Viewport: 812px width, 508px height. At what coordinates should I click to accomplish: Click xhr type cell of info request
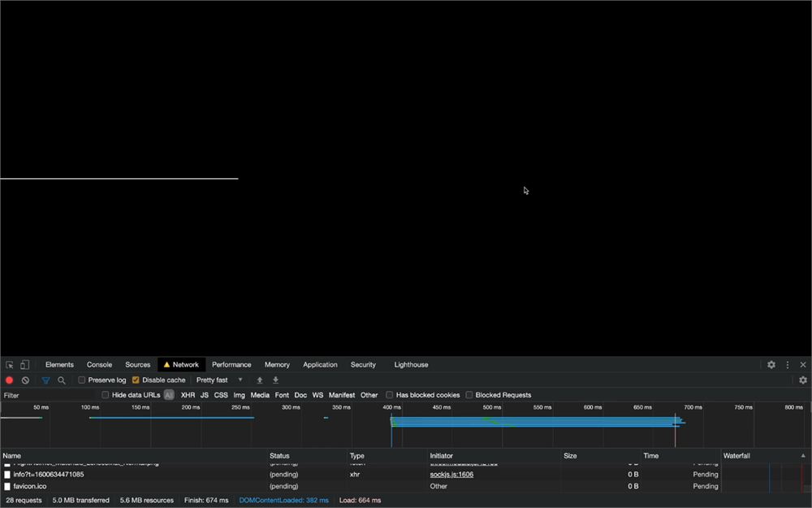tap(355, 475)
